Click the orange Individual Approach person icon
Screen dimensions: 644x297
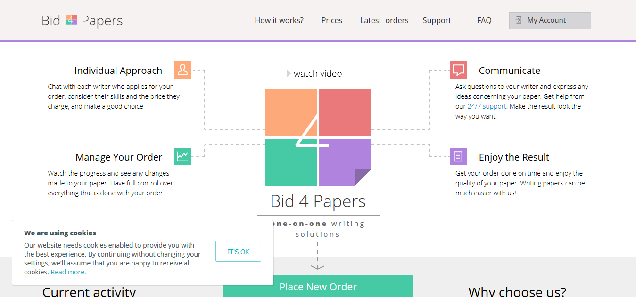point(182,70)
